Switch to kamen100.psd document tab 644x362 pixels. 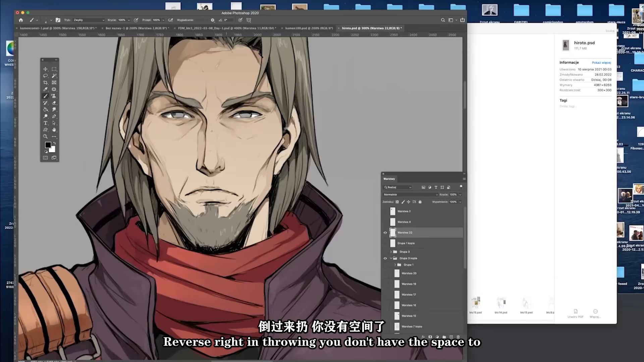pos(309,28)
